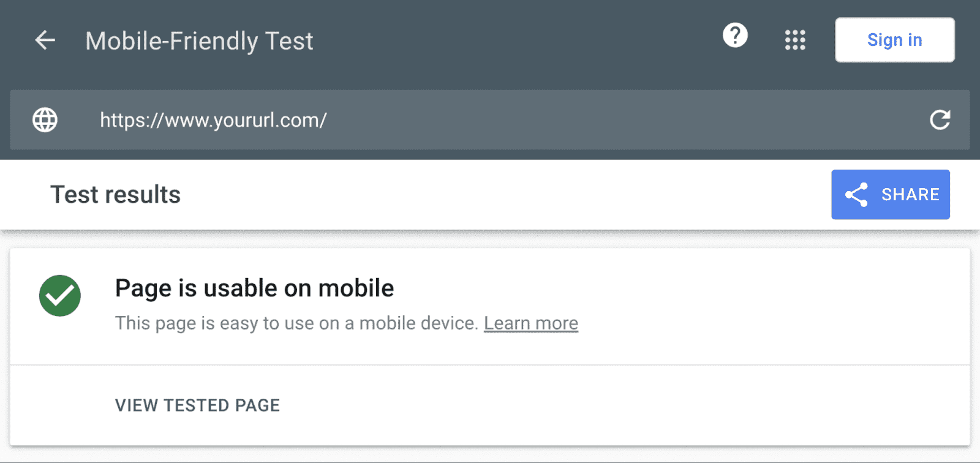This screenshot has height=463, width=980.
Task: Open the Google apps grid icon
Action: click(x=795, y=40)
